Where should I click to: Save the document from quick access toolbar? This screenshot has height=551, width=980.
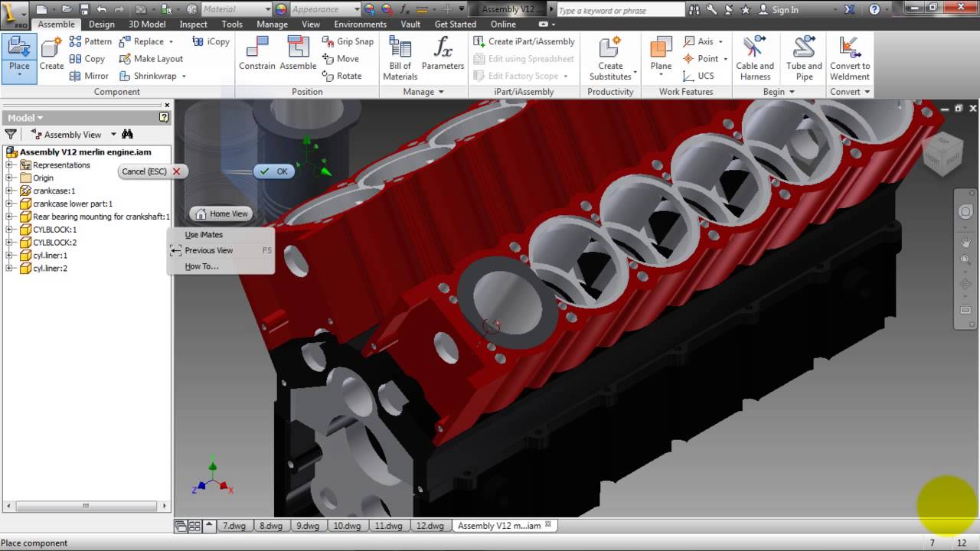point(84,9)
